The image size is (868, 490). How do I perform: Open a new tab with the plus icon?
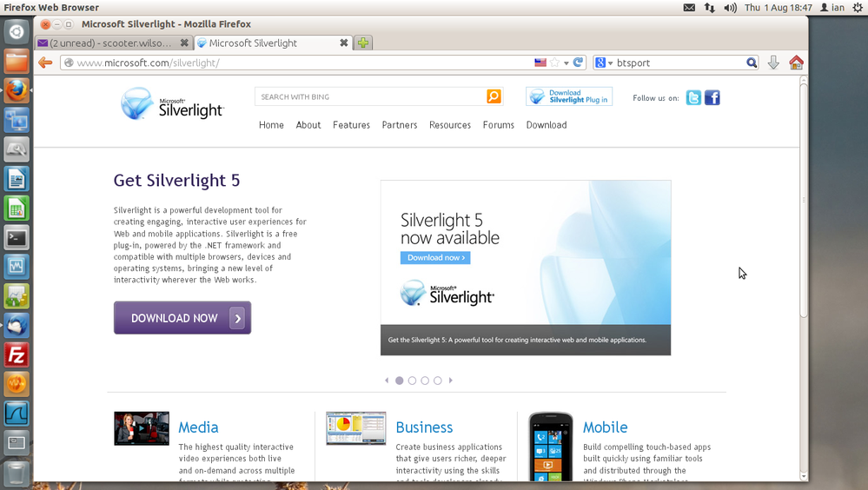pos(363,43)
